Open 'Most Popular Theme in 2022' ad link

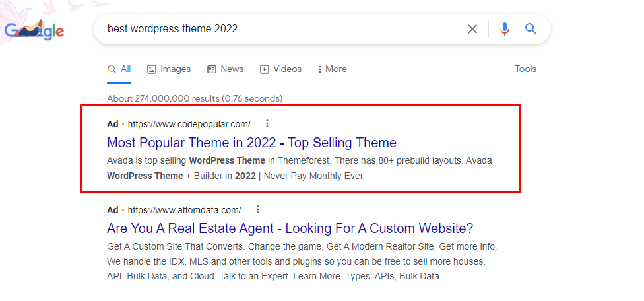(252, 143)
